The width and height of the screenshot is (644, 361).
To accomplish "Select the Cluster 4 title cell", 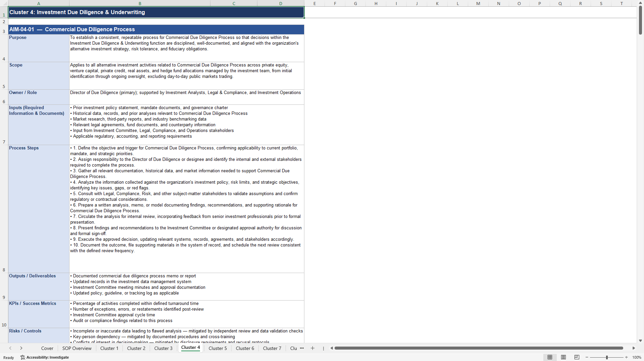I will (x=156, y=12).
